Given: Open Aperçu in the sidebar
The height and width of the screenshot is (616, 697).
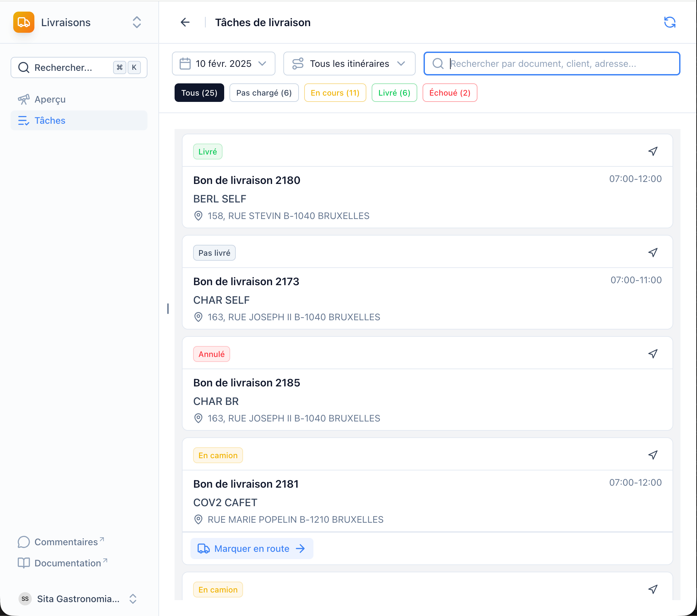Looking at the screenshot, I should click(79, 99).
